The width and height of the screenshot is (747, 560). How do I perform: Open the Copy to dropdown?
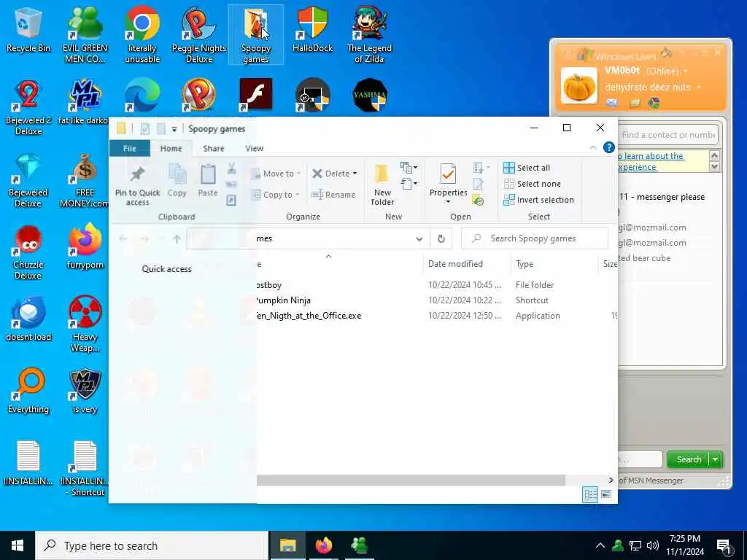[275, 195]
